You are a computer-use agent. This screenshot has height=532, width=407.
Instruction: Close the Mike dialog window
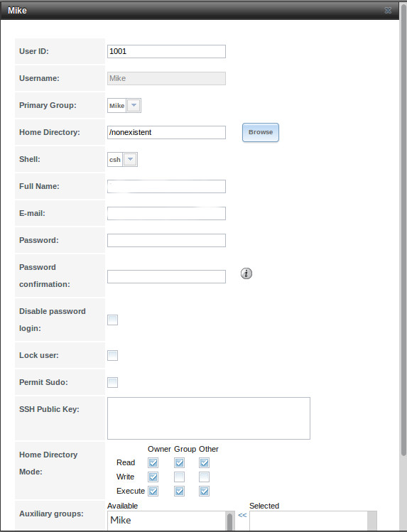[388, 11]
